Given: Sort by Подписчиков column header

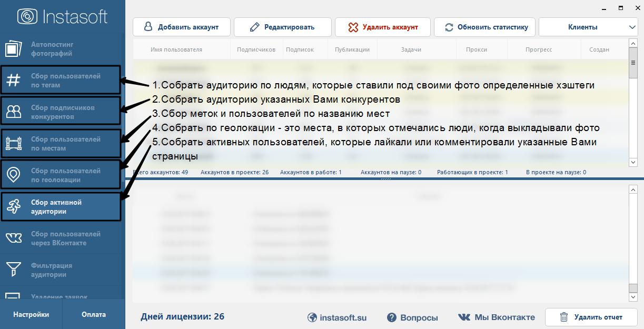Looking at the screenshot, I should tap(256, 49).
